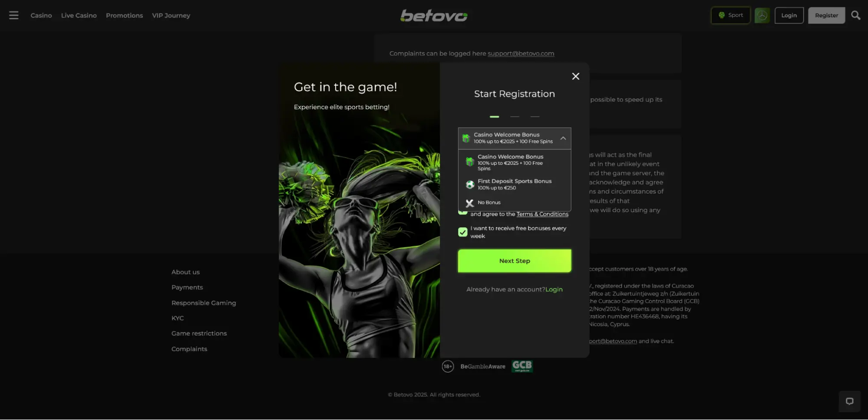Click the X icon beside No Bonus

[x=470, y=203]
